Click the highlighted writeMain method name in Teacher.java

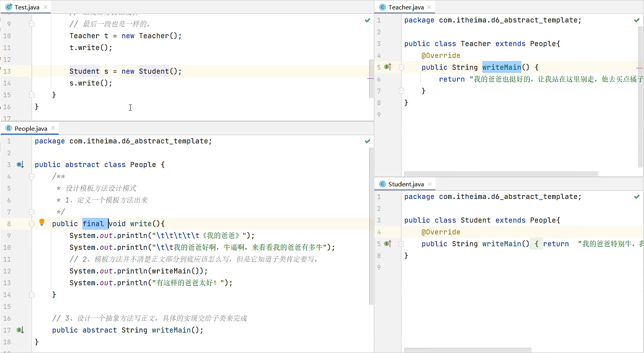coord(501,67)
